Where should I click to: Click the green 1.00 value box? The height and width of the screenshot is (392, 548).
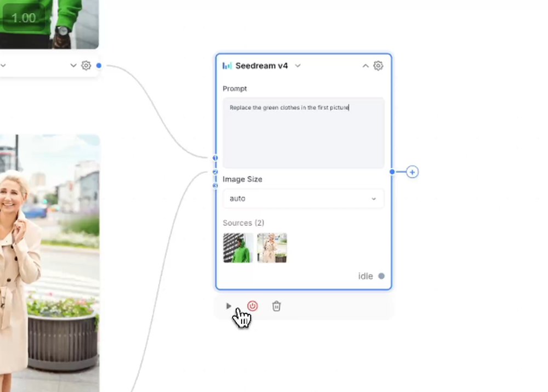pyautogui.click(x=24, y=18)
